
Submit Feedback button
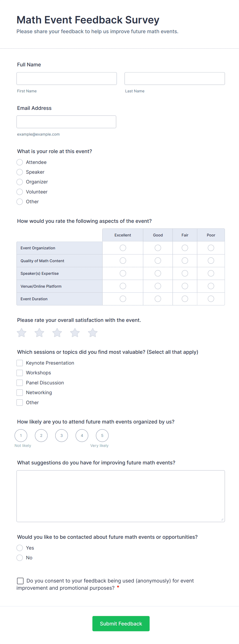point(121,624)
